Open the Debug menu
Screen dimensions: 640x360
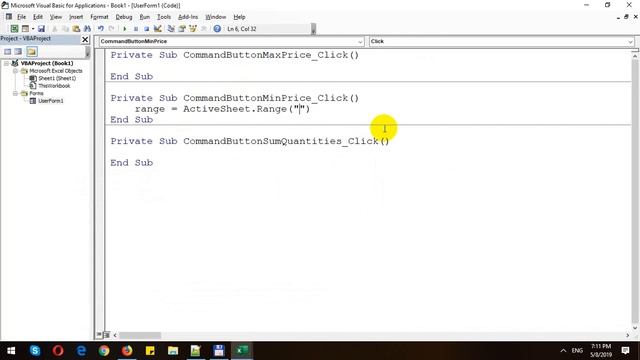[x=124, y=17]
